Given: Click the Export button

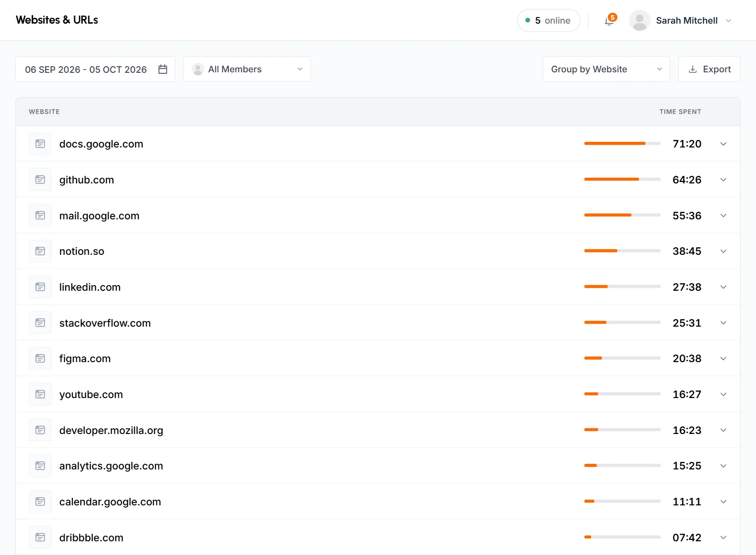Looking at the screenshot, I should [709, 69].
